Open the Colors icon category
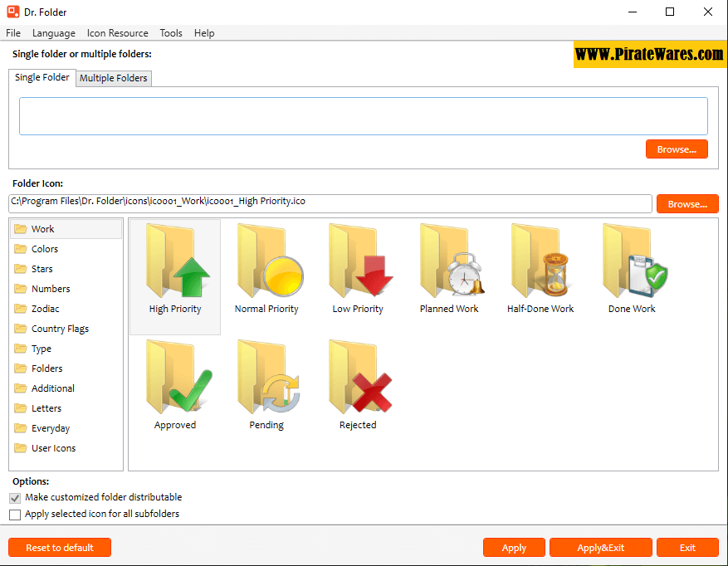 coord(45,249)
